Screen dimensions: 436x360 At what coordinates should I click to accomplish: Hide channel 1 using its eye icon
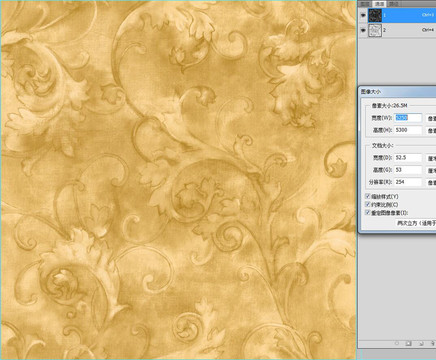point(363,15)
